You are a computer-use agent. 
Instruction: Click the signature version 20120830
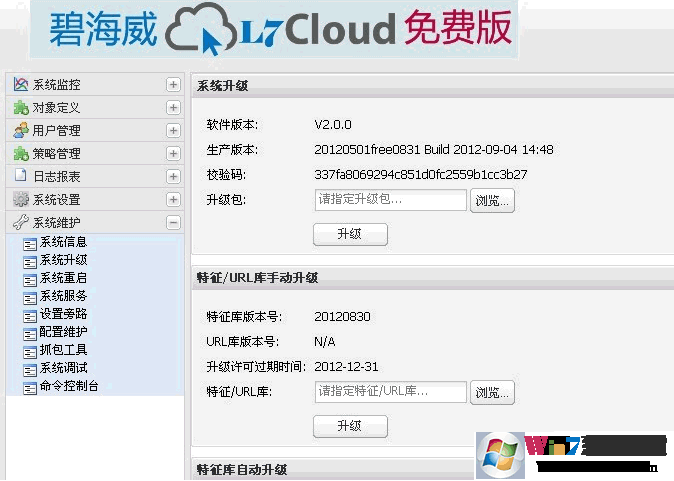tap(342, 317)
